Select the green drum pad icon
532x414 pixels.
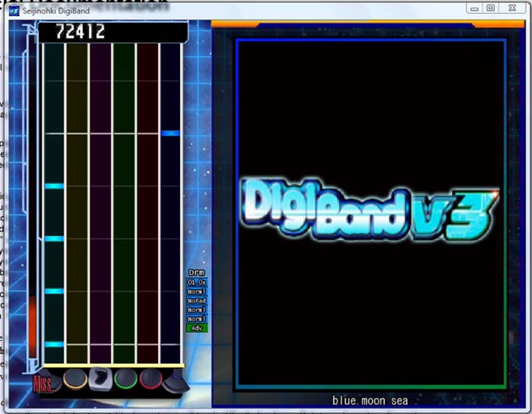125,380
